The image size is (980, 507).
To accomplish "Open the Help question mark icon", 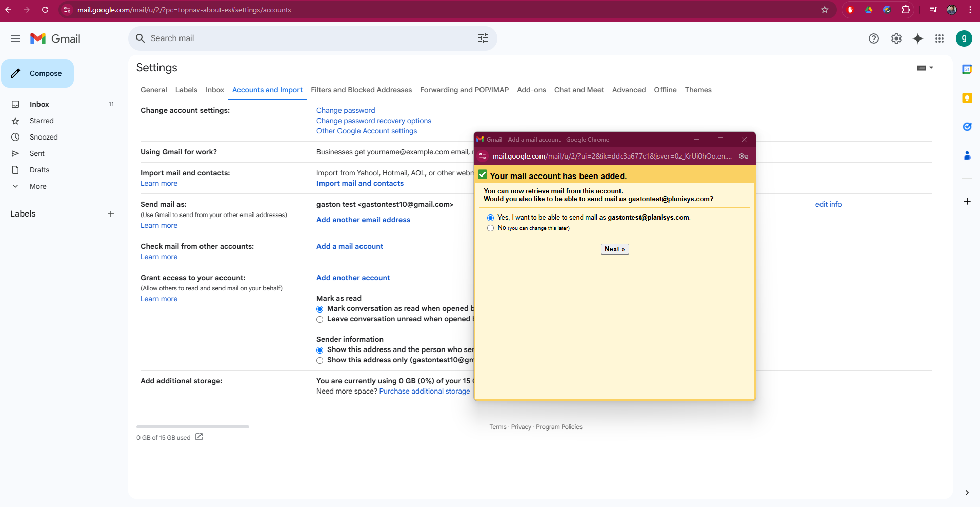I will pyautogui.click(x=873, y=38).
